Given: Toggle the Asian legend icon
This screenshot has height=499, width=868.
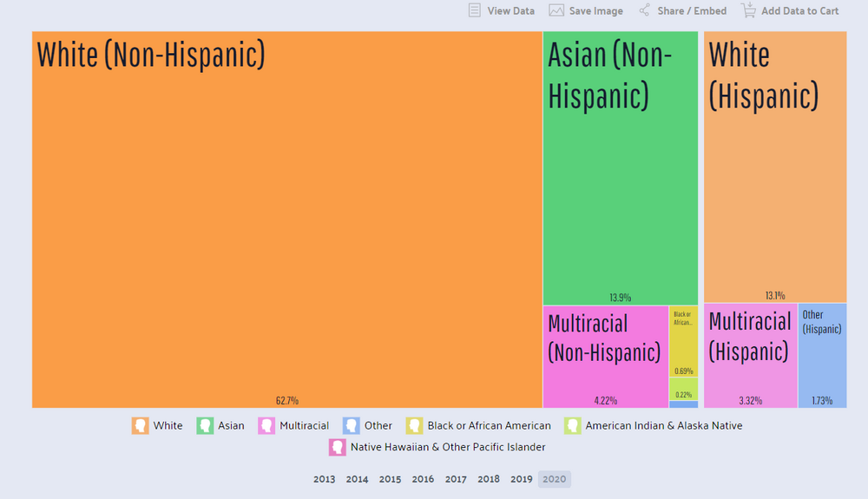Looking at the screenshot, I should pyautogui.click(x=205, y=425).
